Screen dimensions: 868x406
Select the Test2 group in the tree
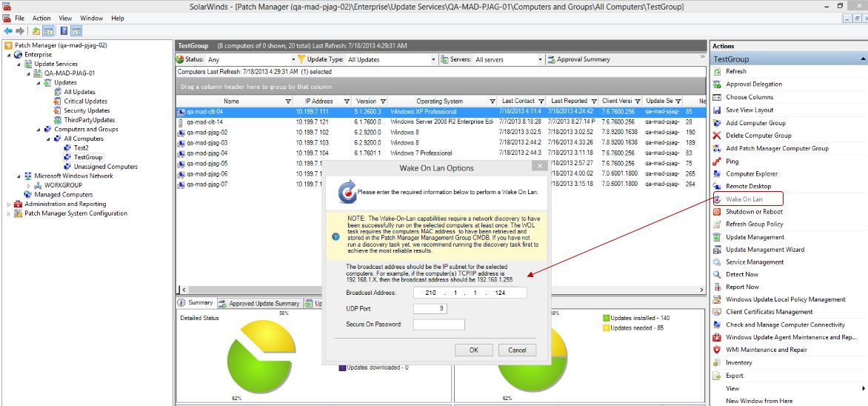(81, 148)
